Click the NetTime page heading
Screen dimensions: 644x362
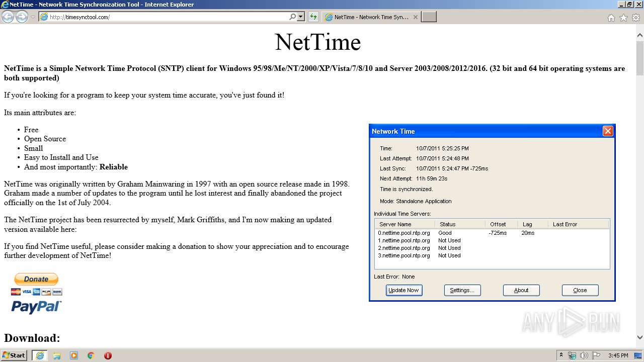[318, 42]
